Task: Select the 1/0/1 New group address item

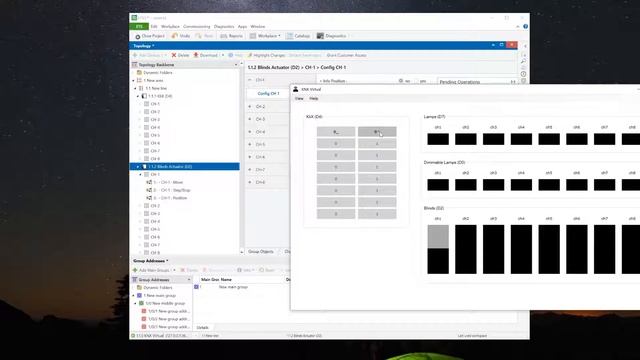Action: tap(166, 311)
